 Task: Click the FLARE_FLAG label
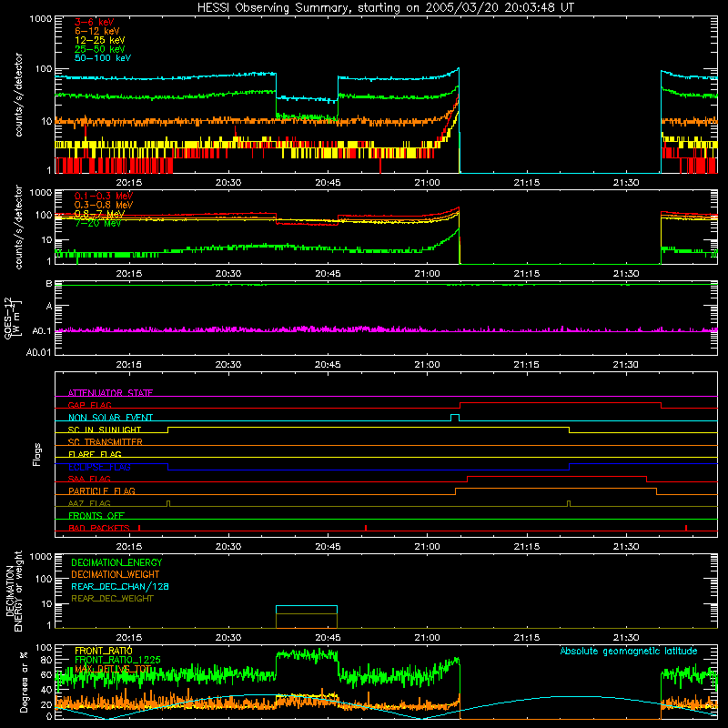point(95,454)
